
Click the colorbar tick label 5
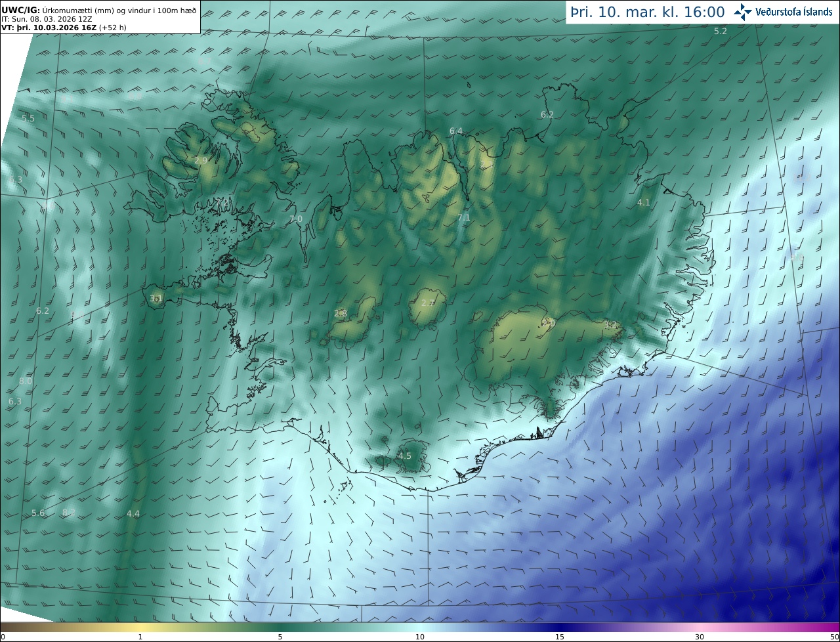[x=280, y=637]
